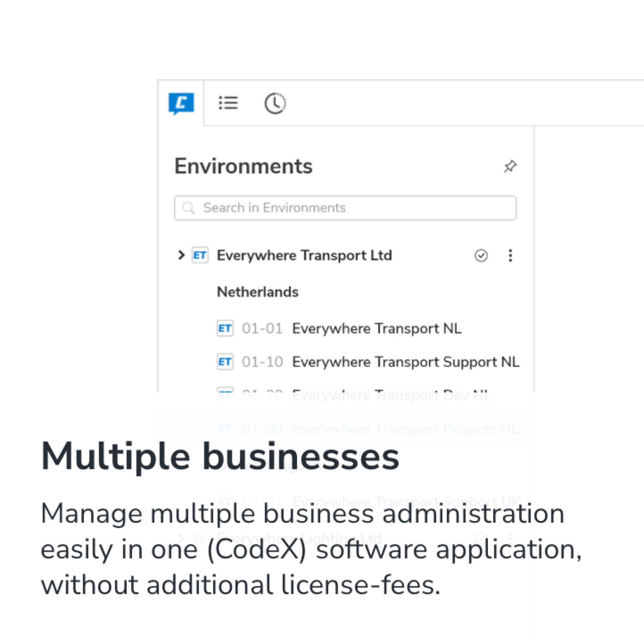Screen dimensions: 644x644
Task: Click the Multiple businesses heading
Action: point(220,457)
